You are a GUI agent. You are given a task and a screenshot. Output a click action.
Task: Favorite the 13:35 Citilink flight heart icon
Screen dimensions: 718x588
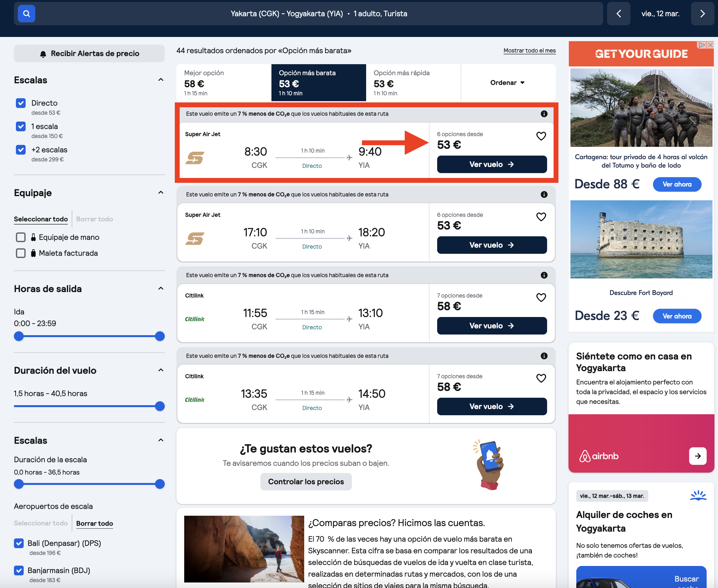coord(541,378)
